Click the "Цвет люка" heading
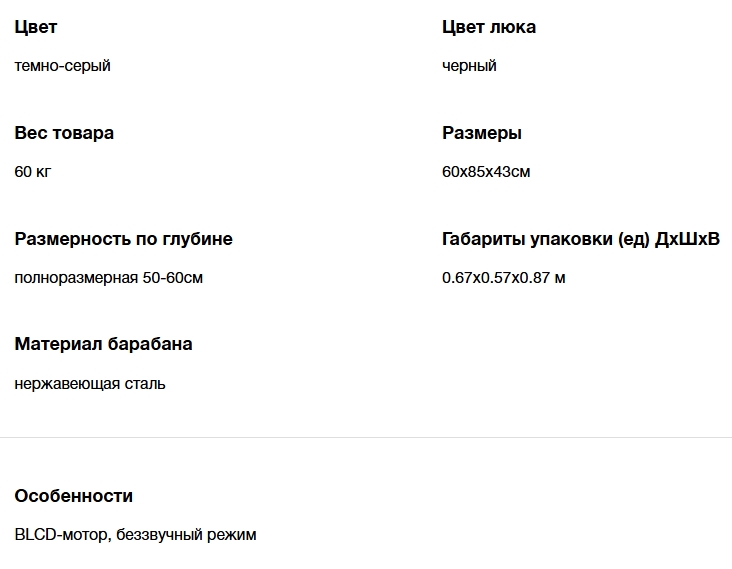 click(488, 27)
